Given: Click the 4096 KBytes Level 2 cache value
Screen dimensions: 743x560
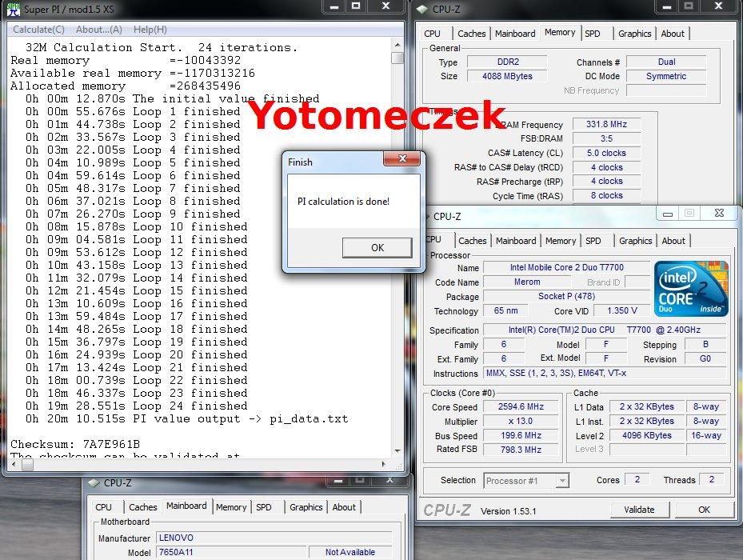Looking at the screenshot, I should 647,435.
